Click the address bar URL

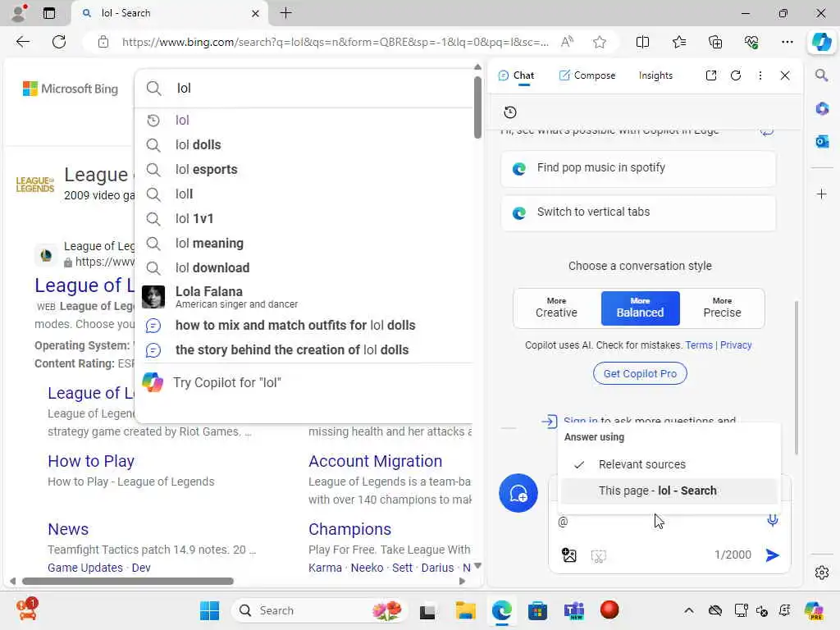(x=335, y=42)
